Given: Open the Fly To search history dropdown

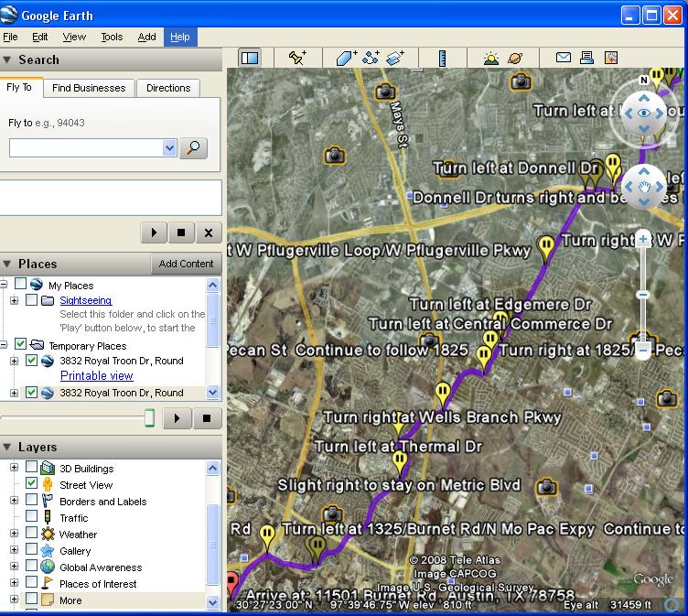Looking at the screenshot, I should coord(169,148).
